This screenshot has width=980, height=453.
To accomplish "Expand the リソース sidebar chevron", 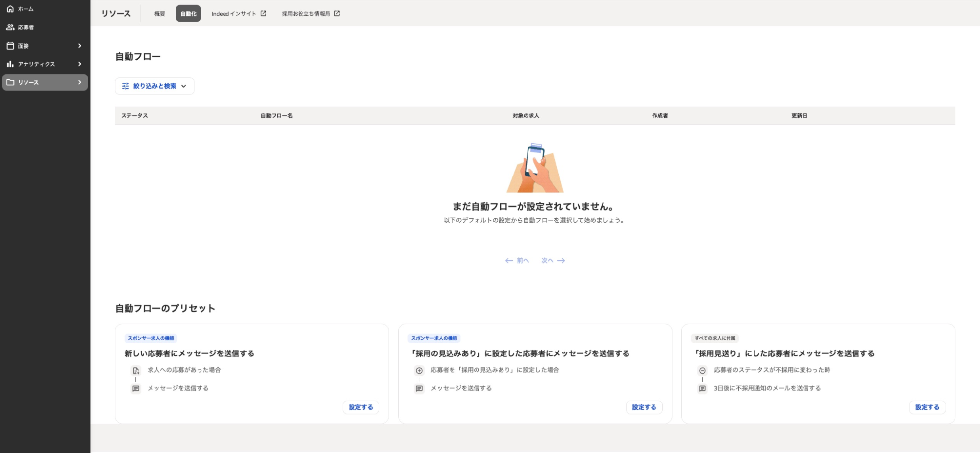I will pos(80,82).
